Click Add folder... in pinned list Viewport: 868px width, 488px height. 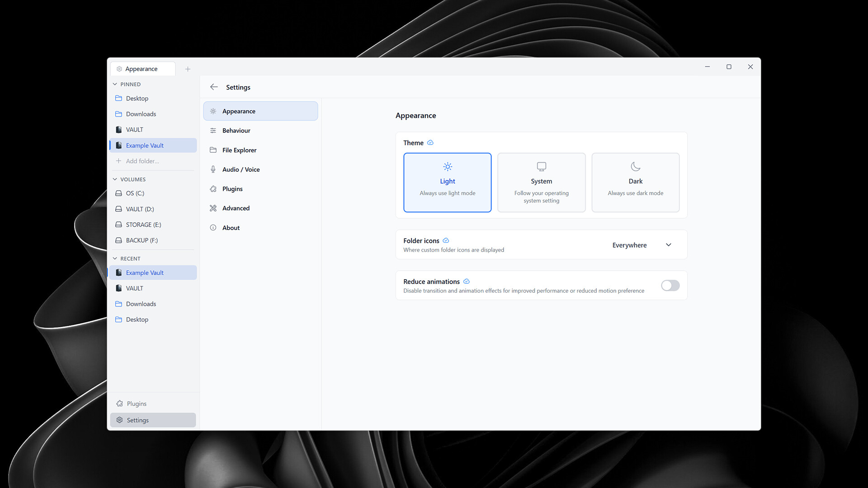142,161
